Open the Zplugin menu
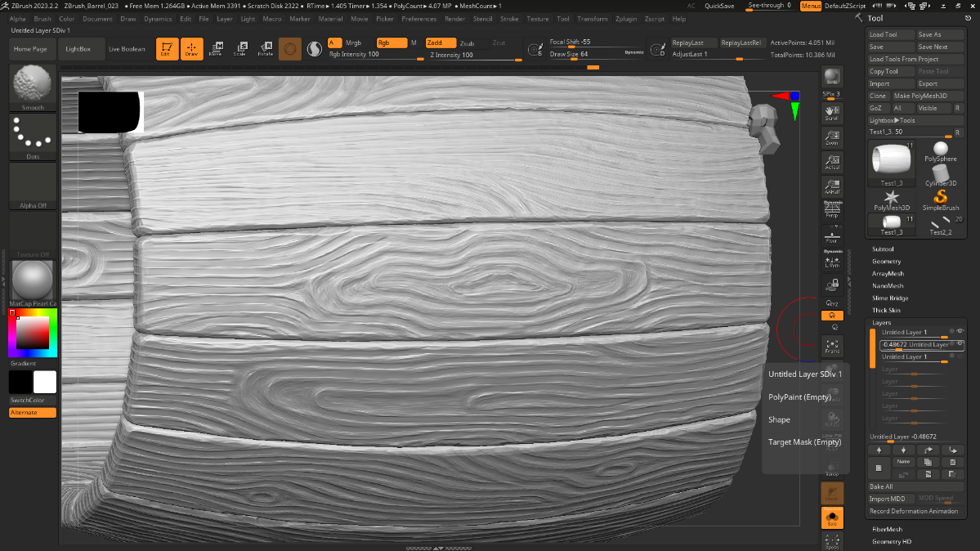The width and height of the screenshot is (980, 551). point(625,19)
